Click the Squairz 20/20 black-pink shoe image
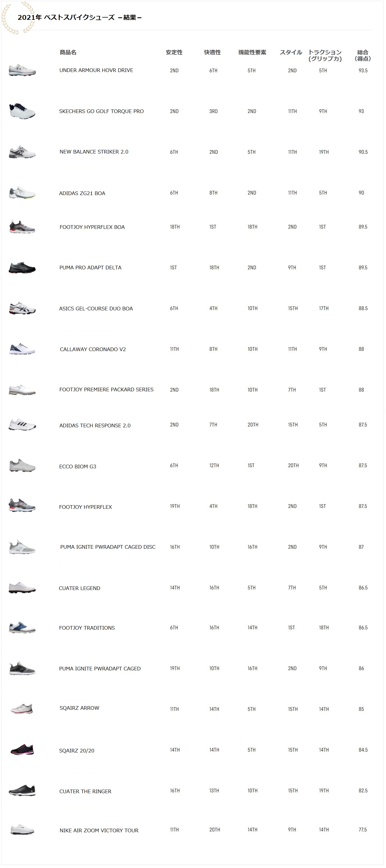Viewport: 386px width, 868px height. point(22,750)
